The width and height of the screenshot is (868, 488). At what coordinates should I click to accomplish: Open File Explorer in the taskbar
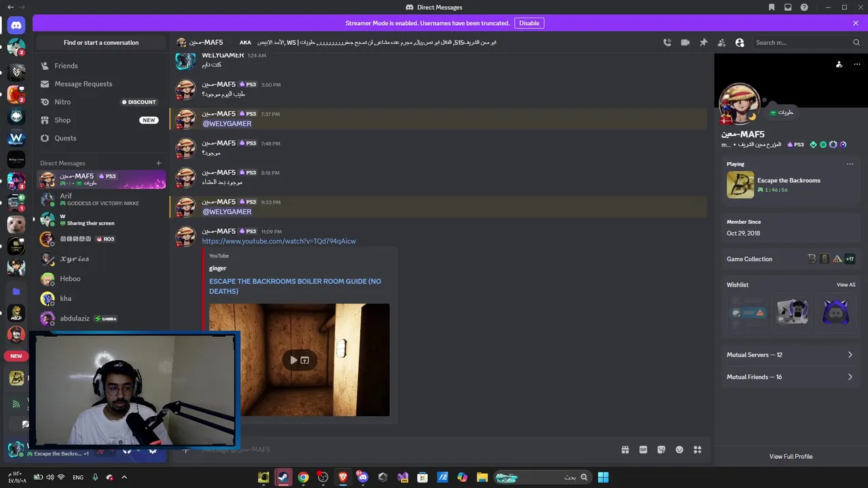tap(482, 477)
